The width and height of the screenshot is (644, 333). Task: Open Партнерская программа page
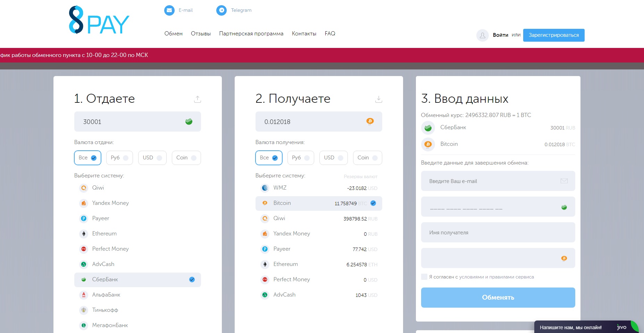[251, 34]
